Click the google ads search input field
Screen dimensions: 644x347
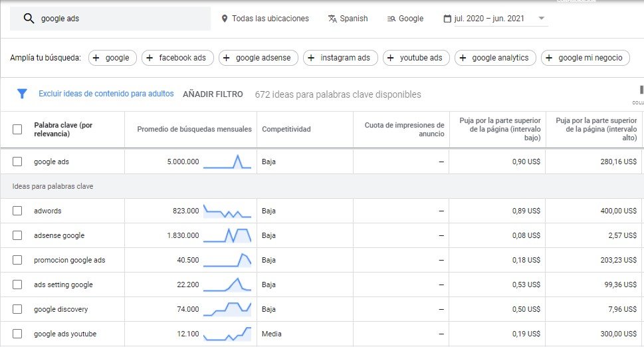tap(110, 19)
